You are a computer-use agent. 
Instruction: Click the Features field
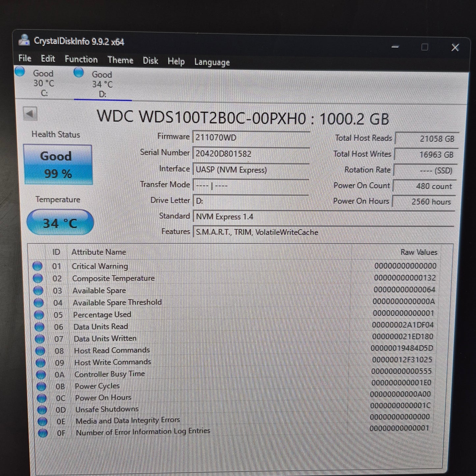point(324,232)
